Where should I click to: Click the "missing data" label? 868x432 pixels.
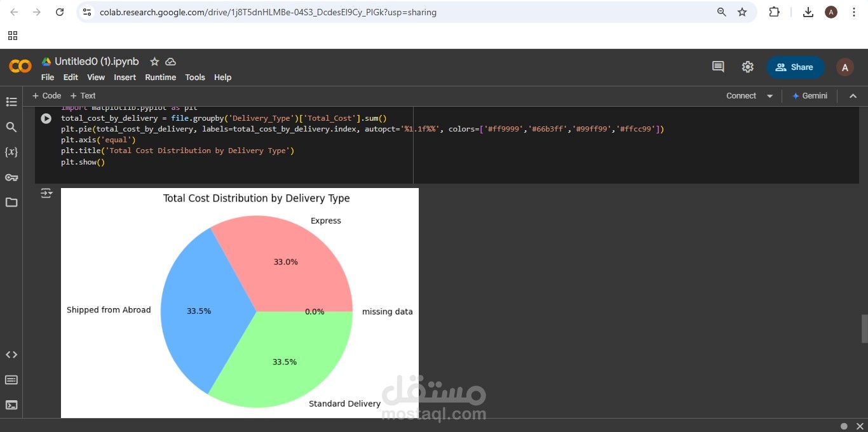(388, 312)
